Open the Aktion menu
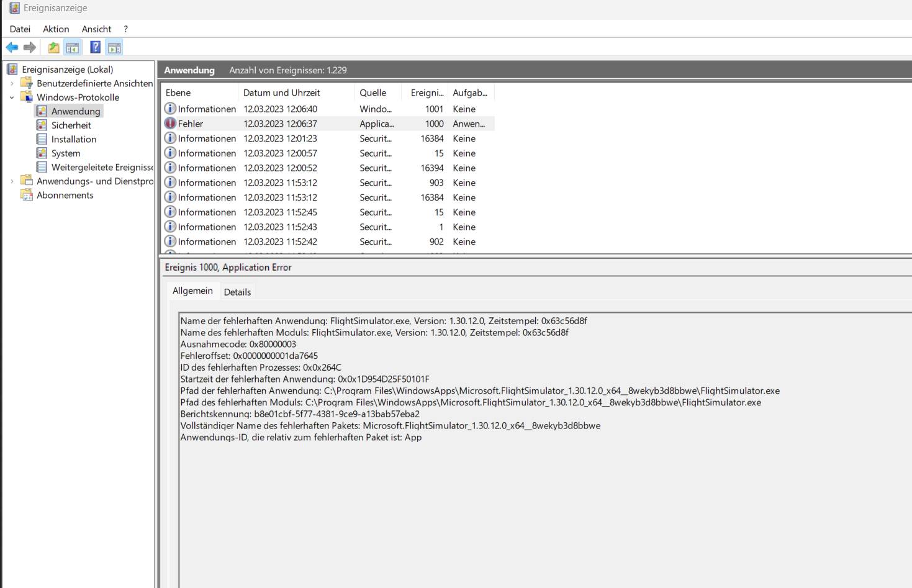This screenshot has height=588, width=912. 56,29
